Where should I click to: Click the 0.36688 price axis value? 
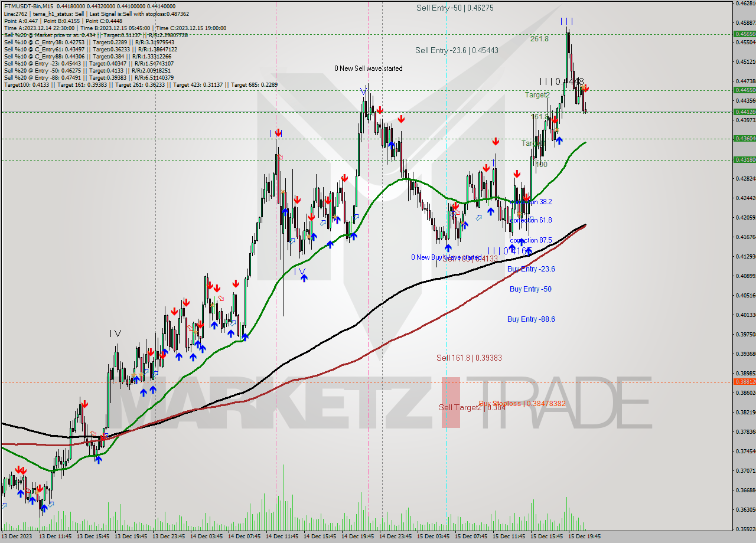point(745,490)
